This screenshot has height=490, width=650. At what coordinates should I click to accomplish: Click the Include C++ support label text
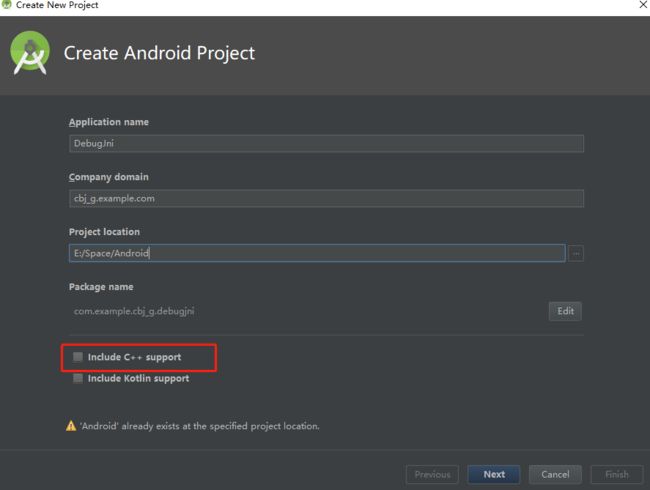[x=134, y=357]
